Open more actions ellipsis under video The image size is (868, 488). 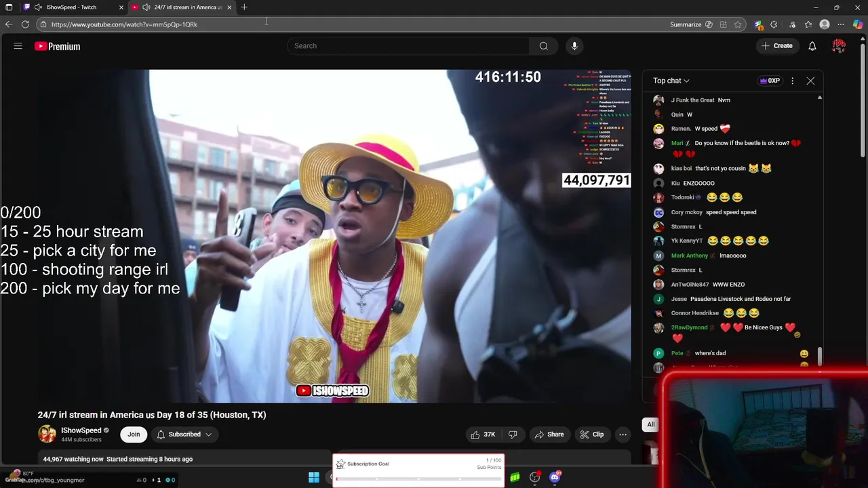point(623,434)
